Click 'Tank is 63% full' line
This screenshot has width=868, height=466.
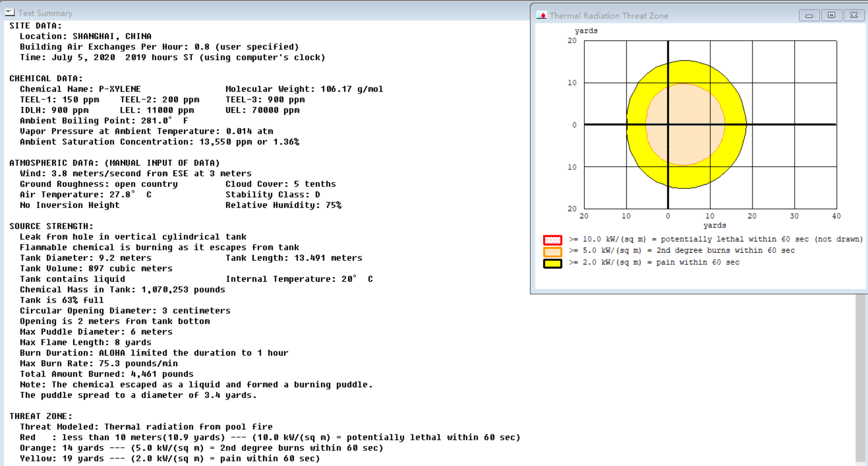point(62,300)
